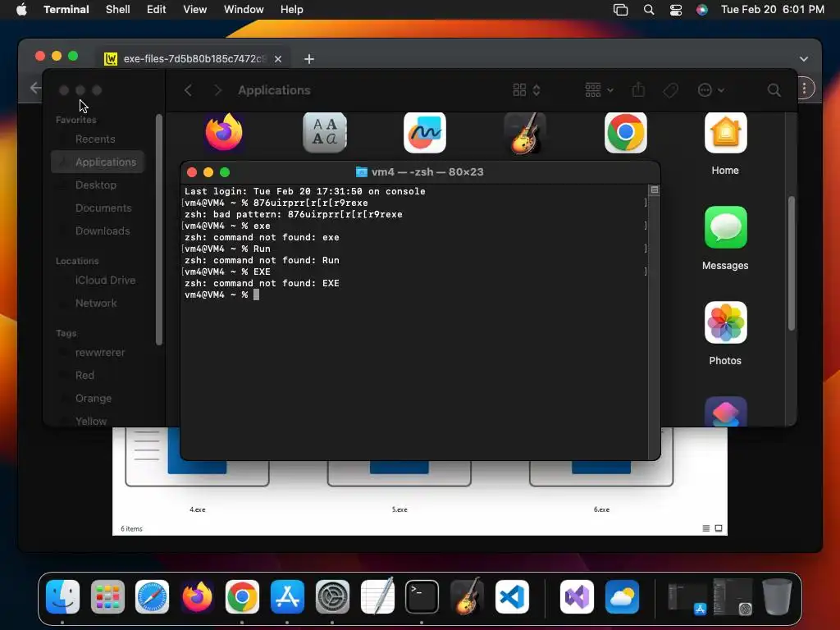Go back in the browser window
840x630 pixels.
[35, 88]
